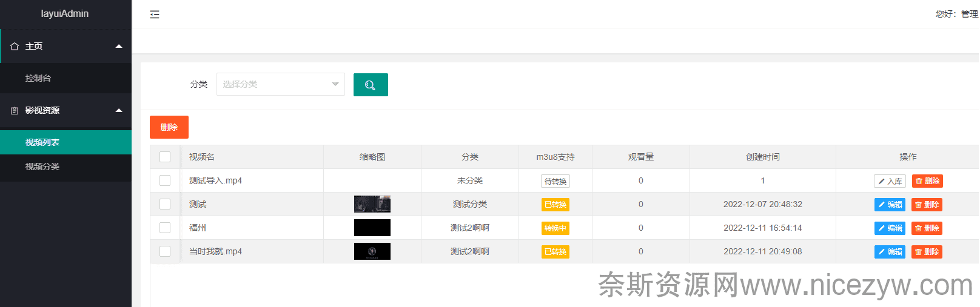The image size is (980, 307).
Task: Click the home icon beside 主页
Action: click(15, 47)
